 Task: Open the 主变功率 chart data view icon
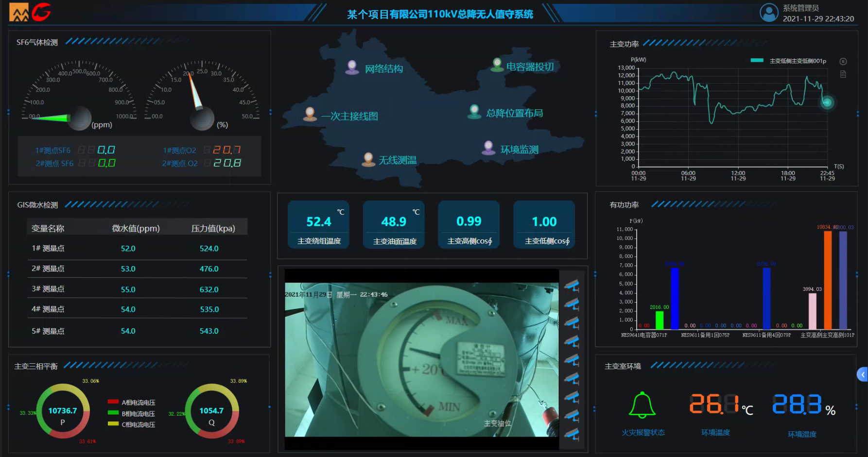(x=843, y=74)
